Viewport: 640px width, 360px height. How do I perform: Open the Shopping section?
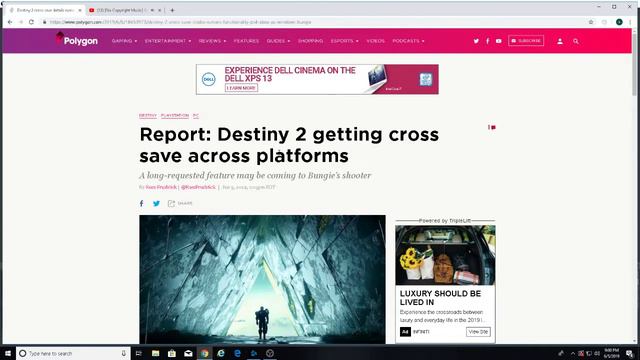(310, 41)
